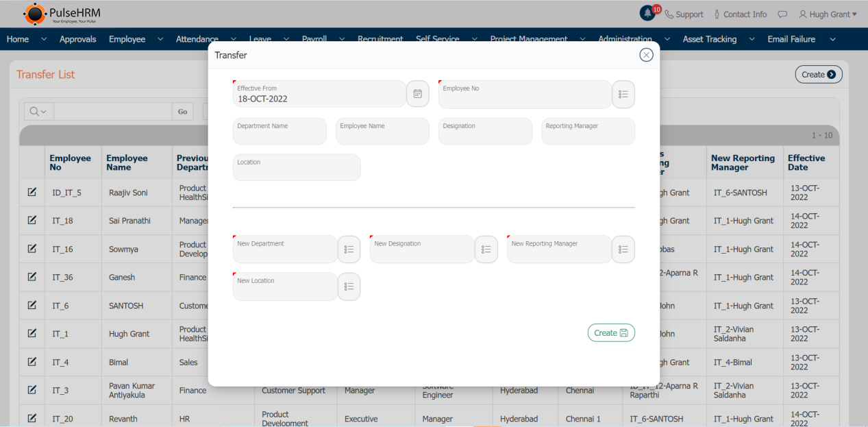Close the Transfer dialog
Screen dimensions: 868x427
pyautogui.click(x=646, y=55)
